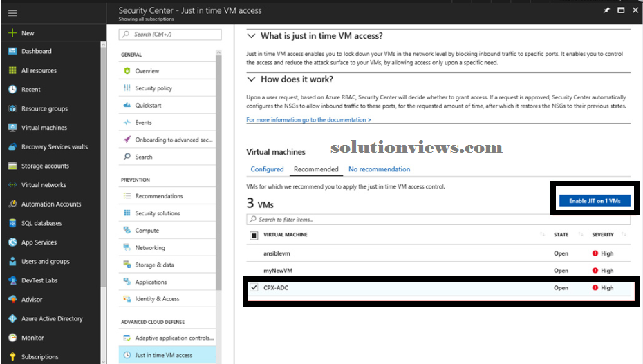Collapse the 'How does it work?' section
This screenshot has height=364, width=643.
coord(252,79)
